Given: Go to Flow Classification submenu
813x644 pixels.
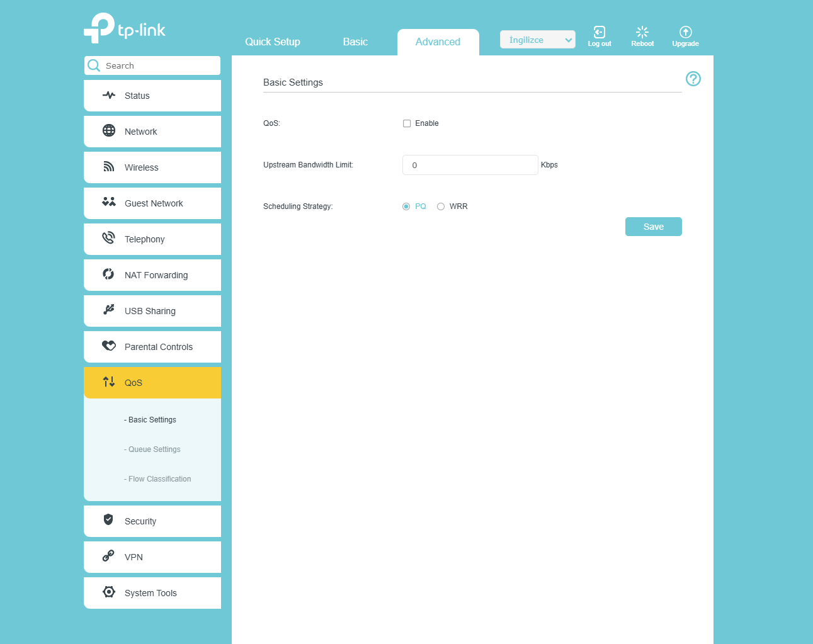Looking at the screenshot, I should tap(157, 479).
